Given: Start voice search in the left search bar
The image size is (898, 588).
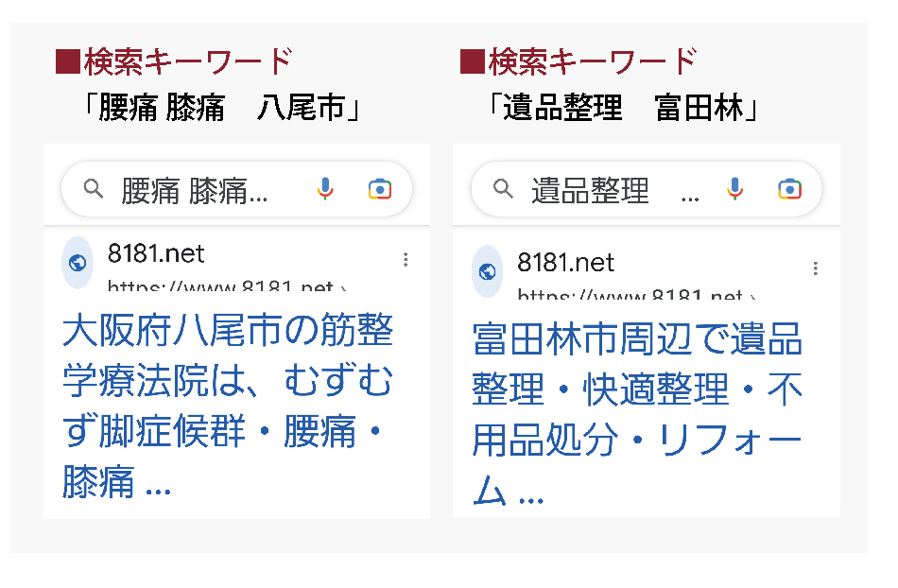Looking at the screenshot, I should (325, 189).
